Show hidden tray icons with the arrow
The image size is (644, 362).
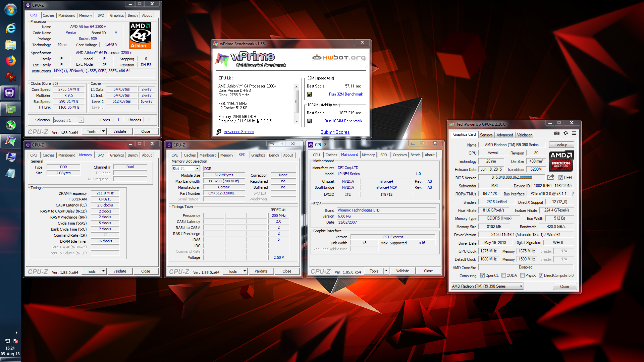pyautogui.click(x=16, y=333)
